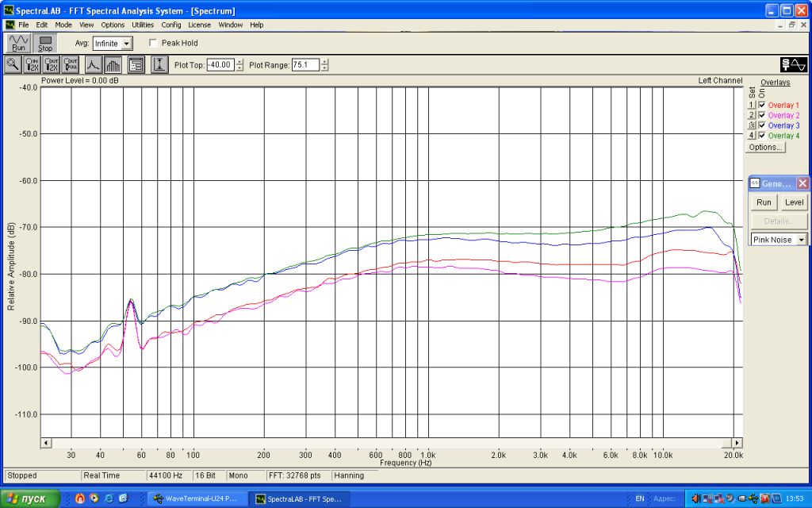Zoom out full on the plot
This screenshot has width=812, height=508.
(x=71, y=65)
